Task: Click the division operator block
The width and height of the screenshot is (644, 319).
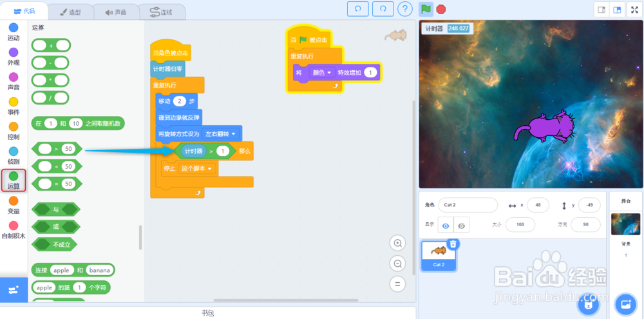Action: (x=50, y=98)
